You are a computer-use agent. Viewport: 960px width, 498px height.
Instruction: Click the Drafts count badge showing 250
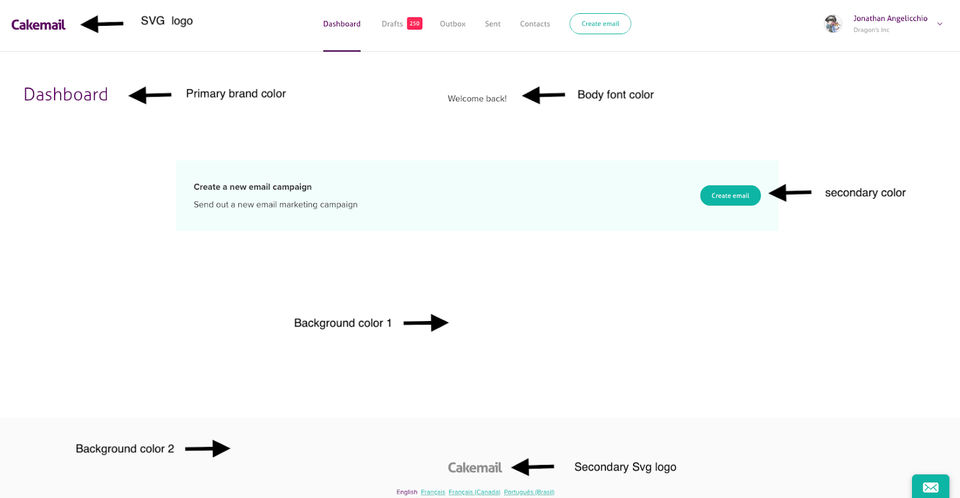point(414,23)
